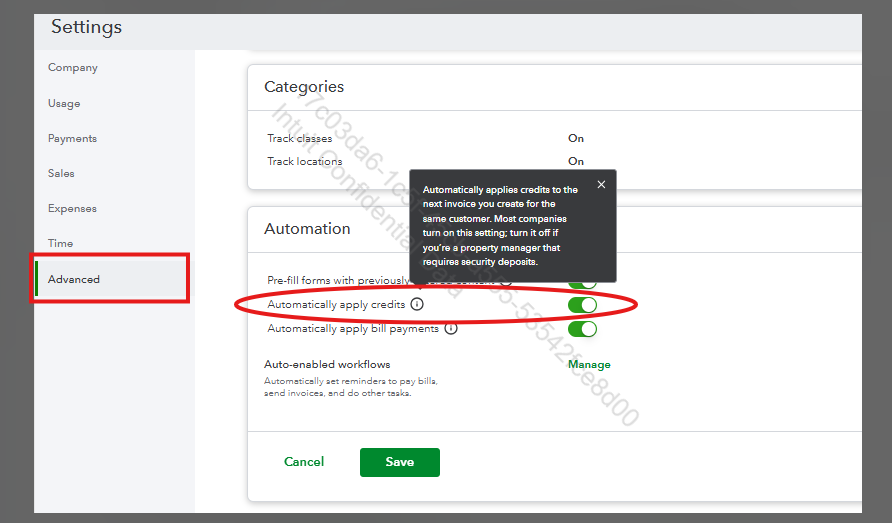Click info icon beside Automatically apply bill payments

point(451,328)
